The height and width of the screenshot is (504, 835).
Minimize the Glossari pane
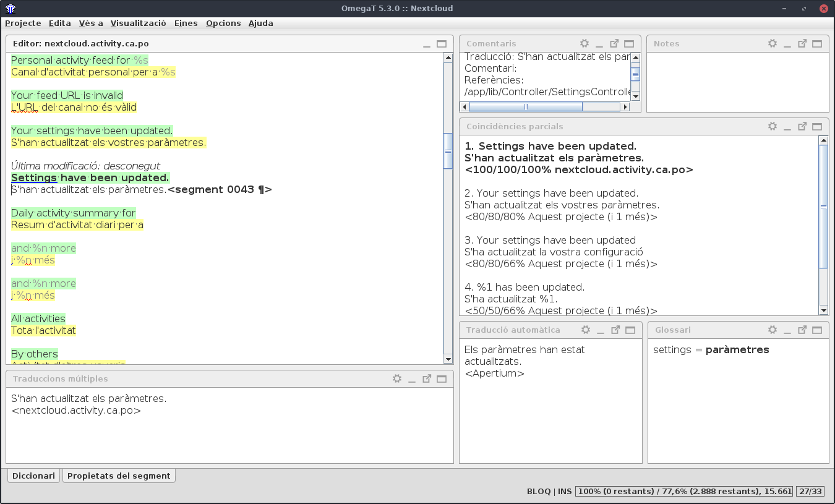[x=787, y=330]
